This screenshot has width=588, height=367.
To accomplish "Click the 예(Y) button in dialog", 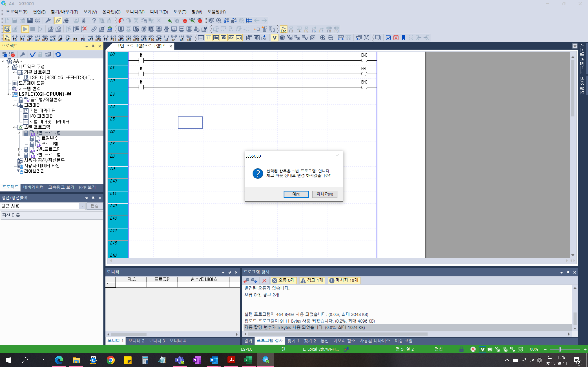I will point(296,194).
